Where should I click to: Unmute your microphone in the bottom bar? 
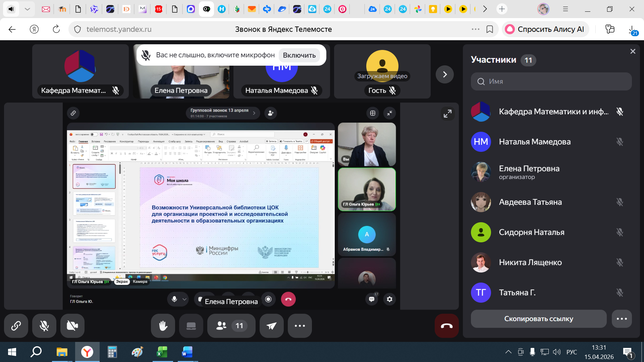coord(44,326)
